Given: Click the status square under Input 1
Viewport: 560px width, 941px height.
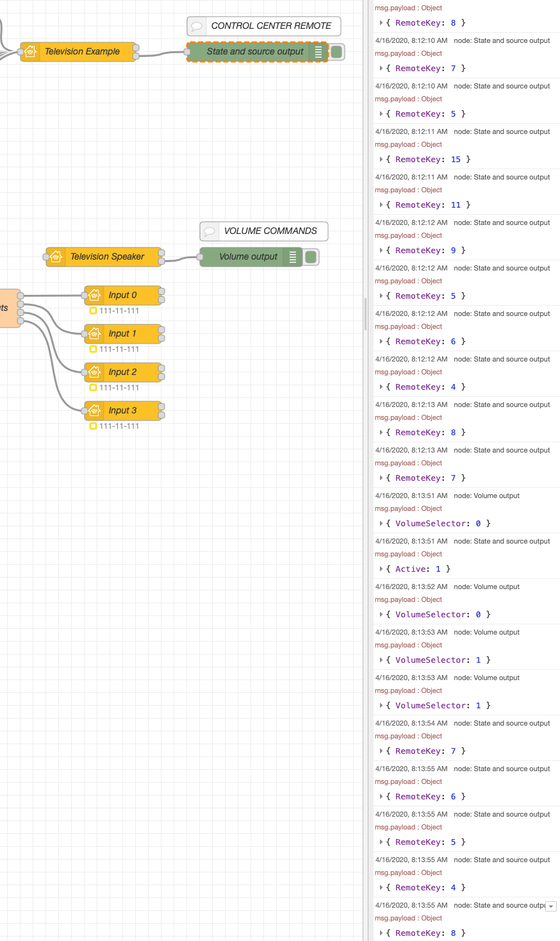Looking at the screenshot, I should (93, 349).
